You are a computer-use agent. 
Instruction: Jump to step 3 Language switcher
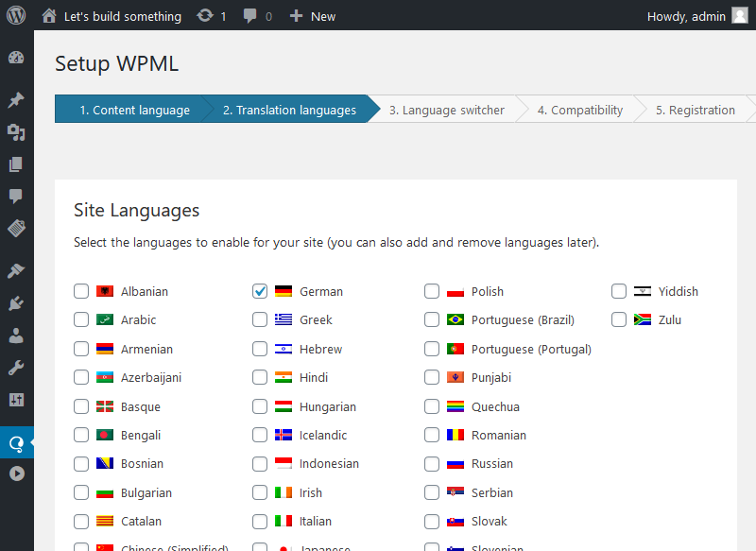447,110
